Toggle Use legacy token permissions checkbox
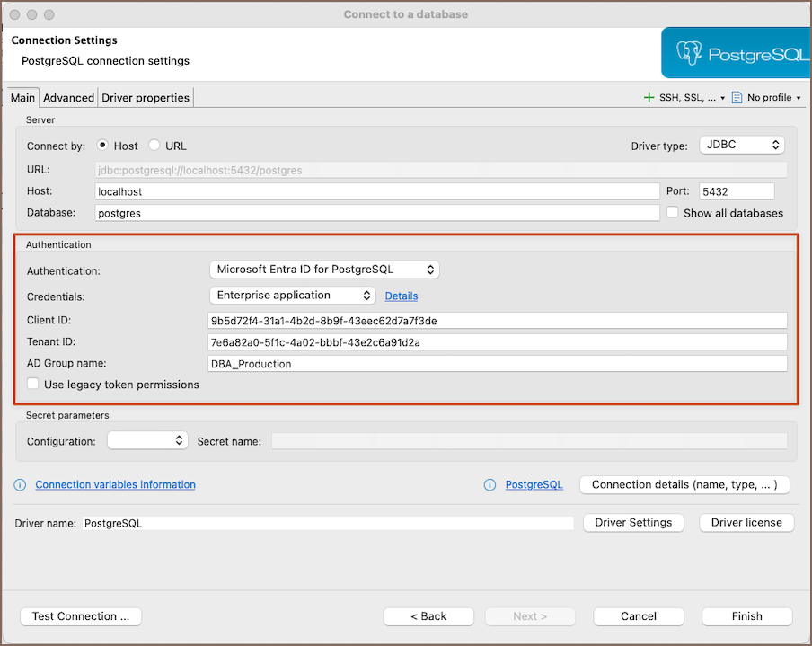Image resolution: width=812 pixels, height=646 pixels. click(33, 385)
